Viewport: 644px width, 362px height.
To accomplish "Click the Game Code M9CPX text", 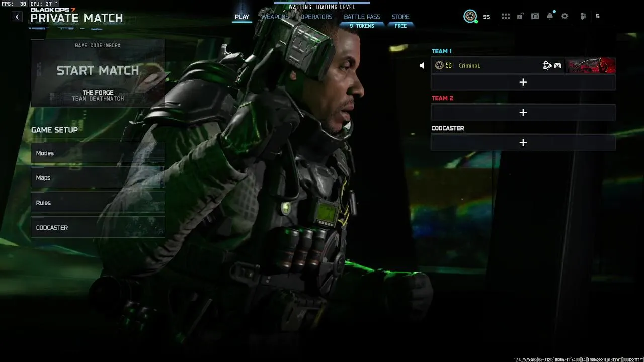I will click(98, 45).
